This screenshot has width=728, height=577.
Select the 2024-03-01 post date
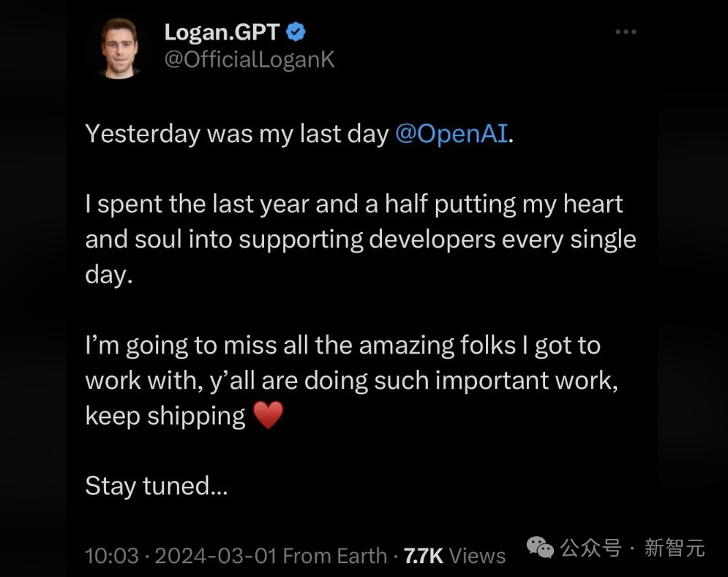(214, 556)
